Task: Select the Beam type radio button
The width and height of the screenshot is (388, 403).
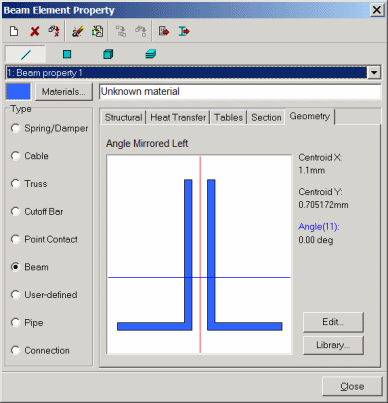Action: (15, 267)
